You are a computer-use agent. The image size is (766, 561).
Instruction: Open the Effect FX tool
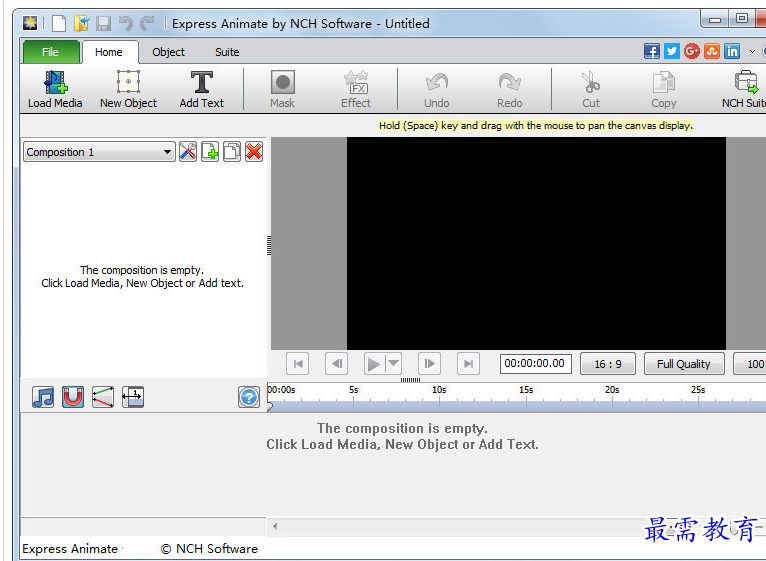pyautogui.click(x=356, y=89)
